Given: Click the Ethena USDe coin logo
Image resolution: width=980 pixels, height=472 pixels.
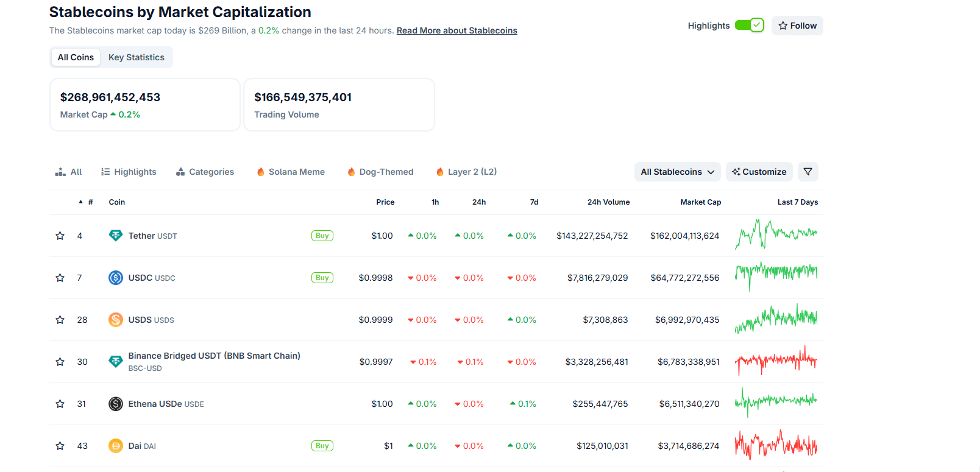Looking at the screenshot, I should (115, 404).
